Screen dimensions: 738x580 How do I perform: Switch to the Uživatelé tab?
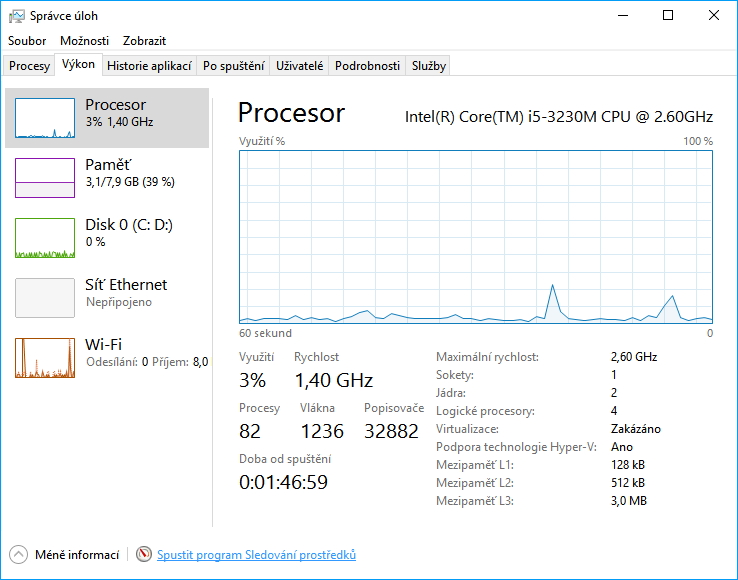click(300, 66)
